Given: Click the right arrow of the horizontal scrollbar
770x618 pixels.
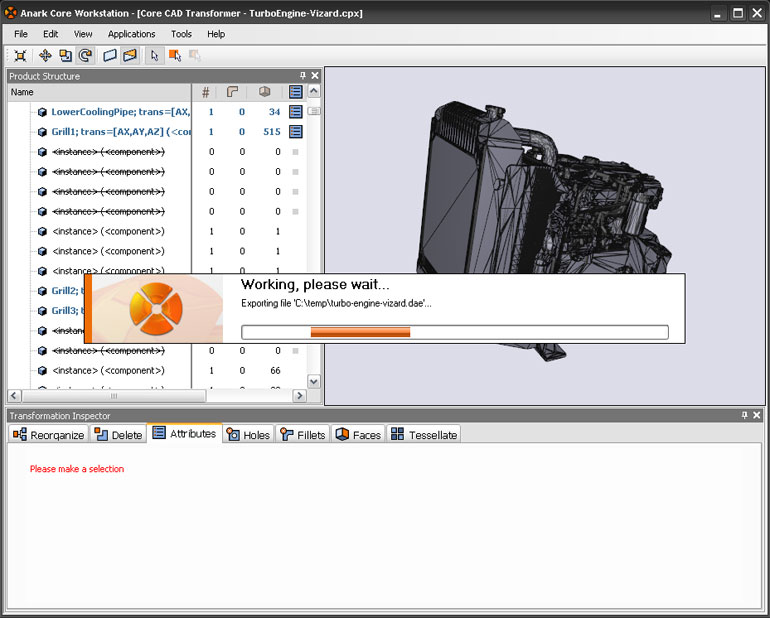Looking at the screenshot, I should (x=299, y=395).
